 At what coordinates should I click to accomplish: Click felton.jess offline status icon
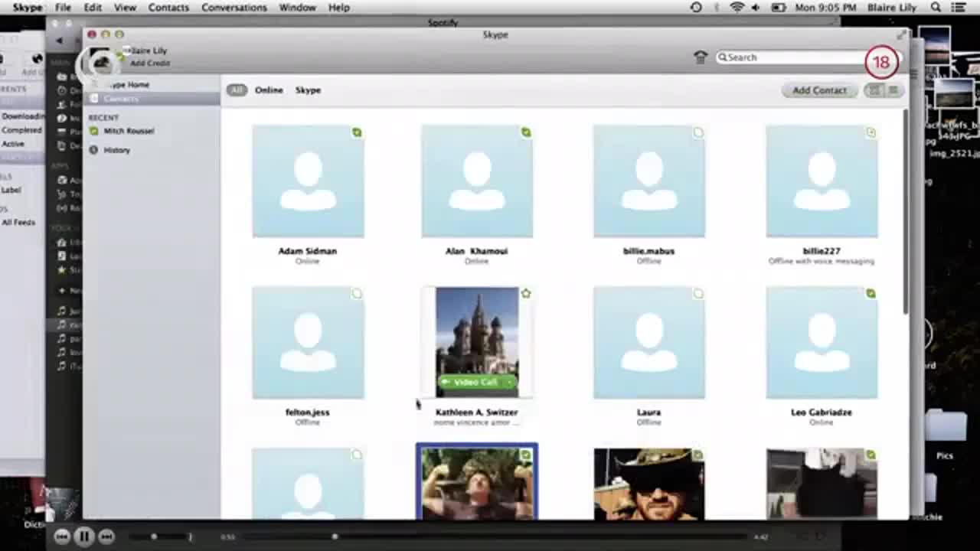(357, 294)
